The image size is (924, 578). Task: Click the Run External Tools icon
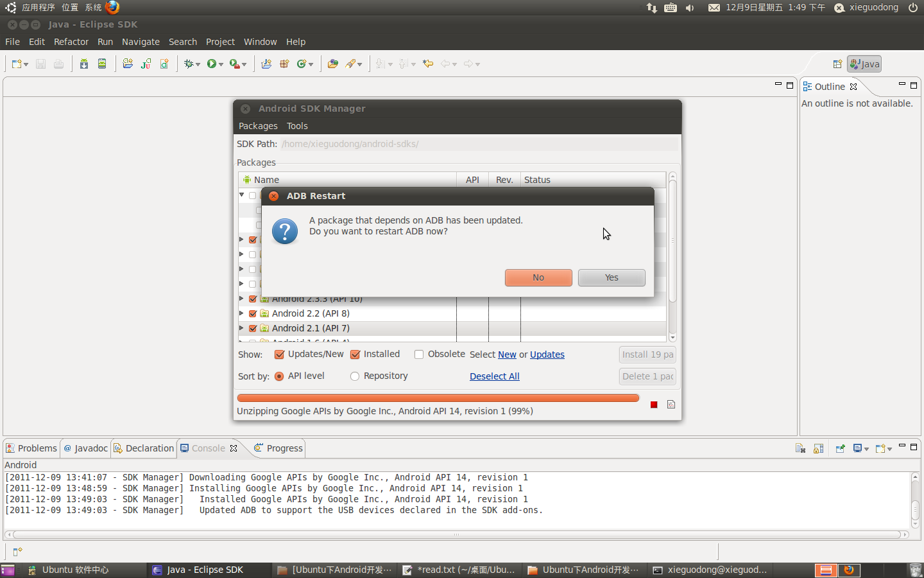[x=234, y=64]
